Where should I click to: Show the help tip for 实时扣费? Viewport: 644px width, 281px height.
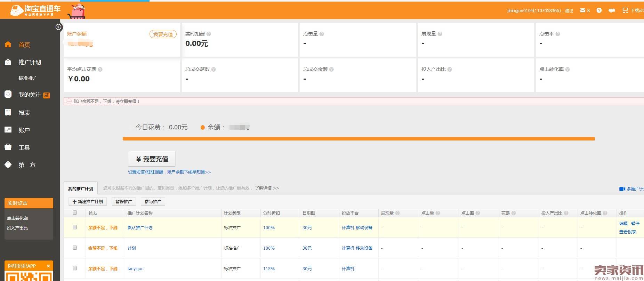(209, 34)
